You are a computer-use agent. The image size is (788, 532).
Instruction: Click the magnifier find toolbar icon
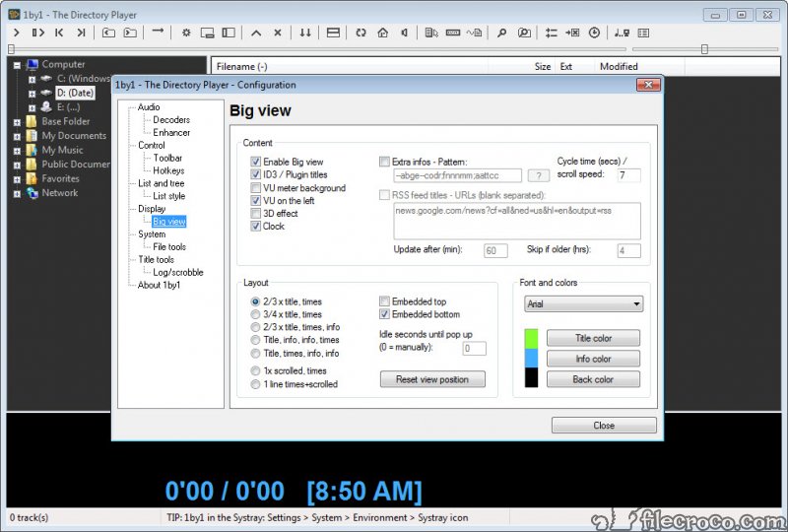[501, 33]
